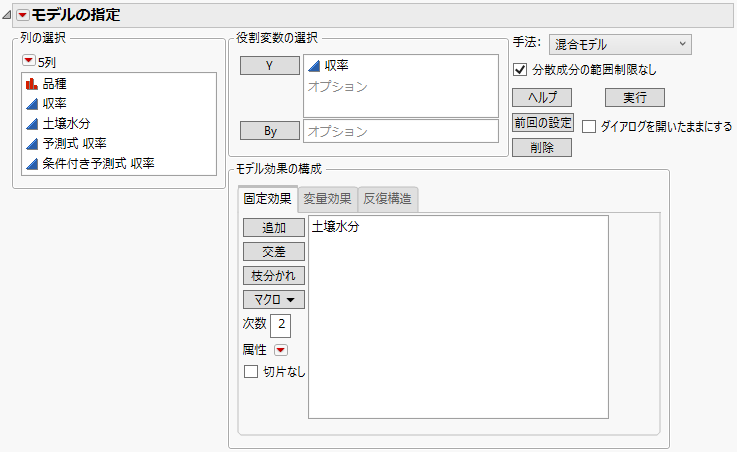This screenshot has height=452, width=737.
Task: Click the Y role button
Action: pyautogui.click(x=270, y=66)
